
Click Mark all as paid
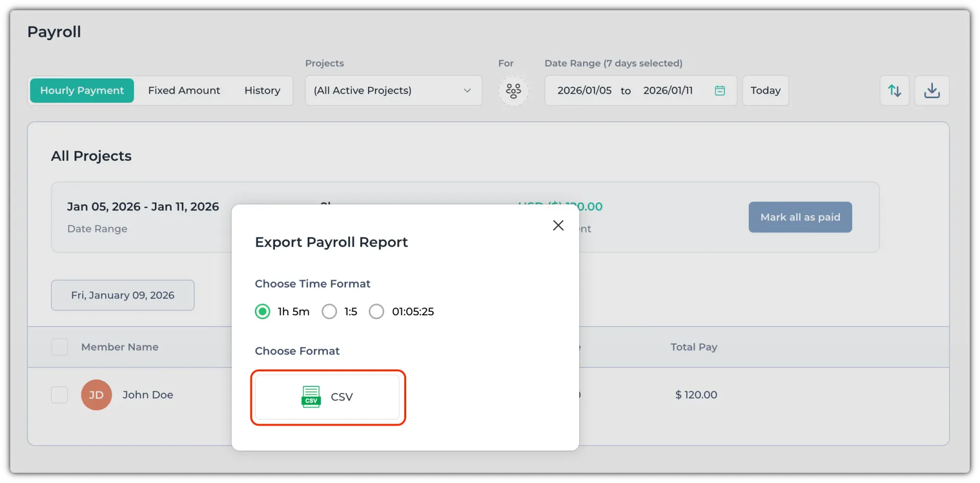[800, 217]
